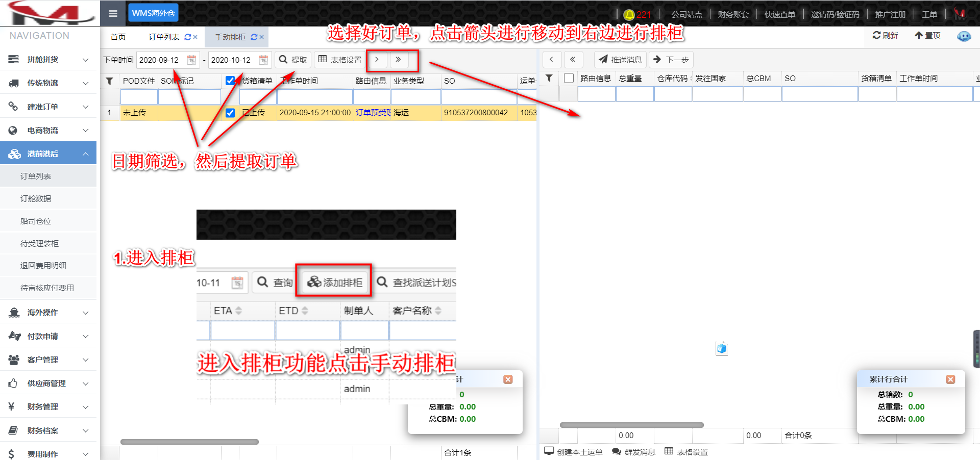Click the 置顶 up-arrow button
The image size is (980, 460).
927,35
